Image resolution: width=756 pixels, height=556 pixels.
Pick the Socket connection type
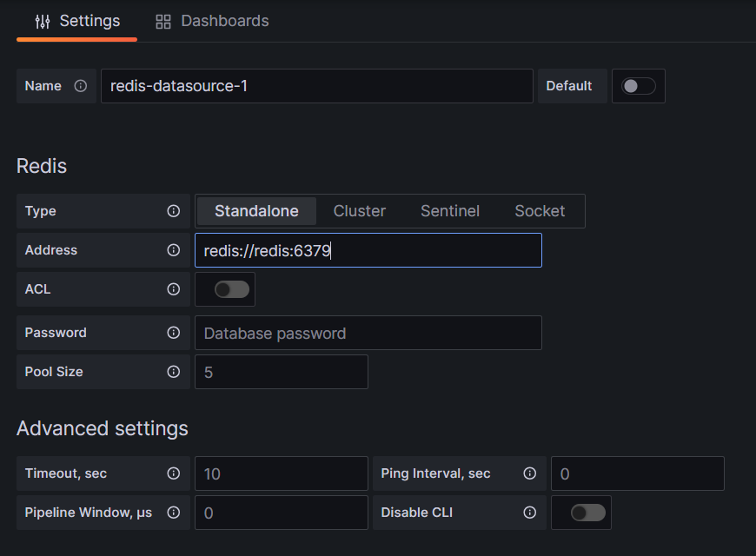pyautogui.click(x=540, y=211)
